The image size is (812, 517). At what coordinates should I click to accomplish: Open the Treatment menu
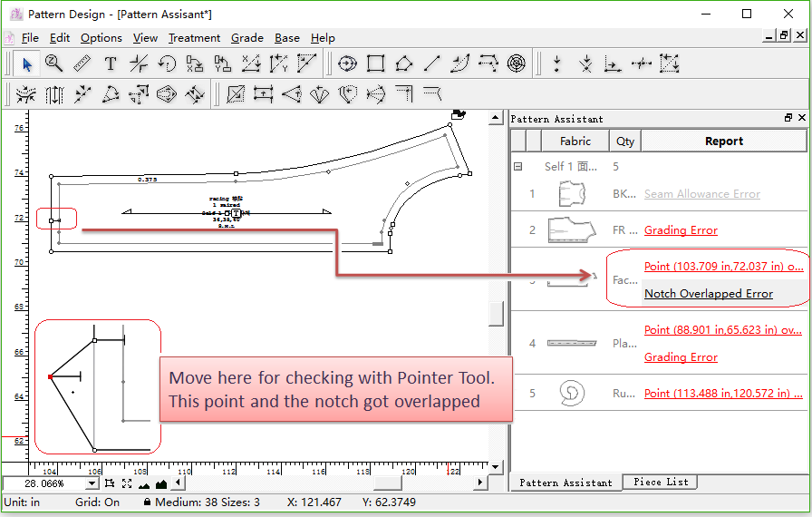(194, 38)
